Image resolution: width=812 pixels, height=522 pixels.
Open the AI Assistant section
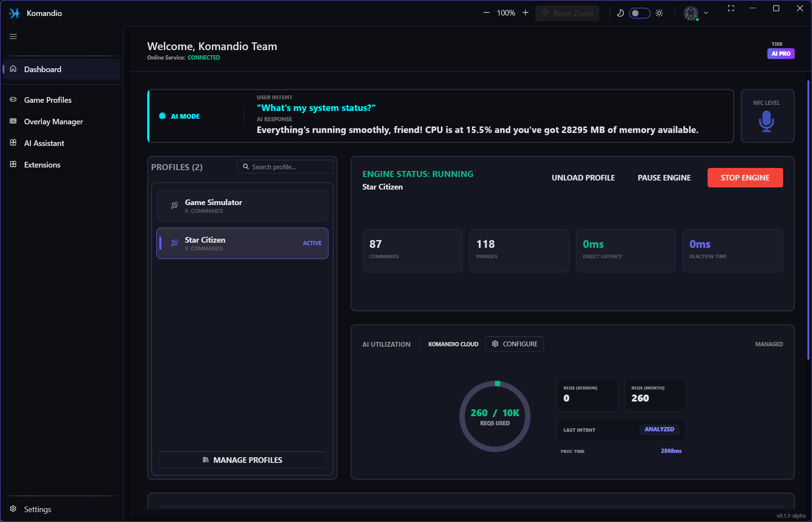point(44,143)
